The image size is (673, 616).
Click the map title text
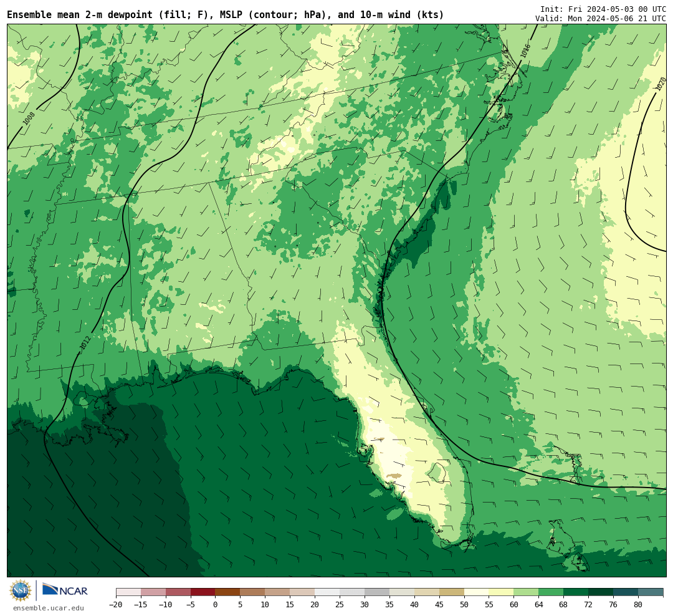point(226,15)
